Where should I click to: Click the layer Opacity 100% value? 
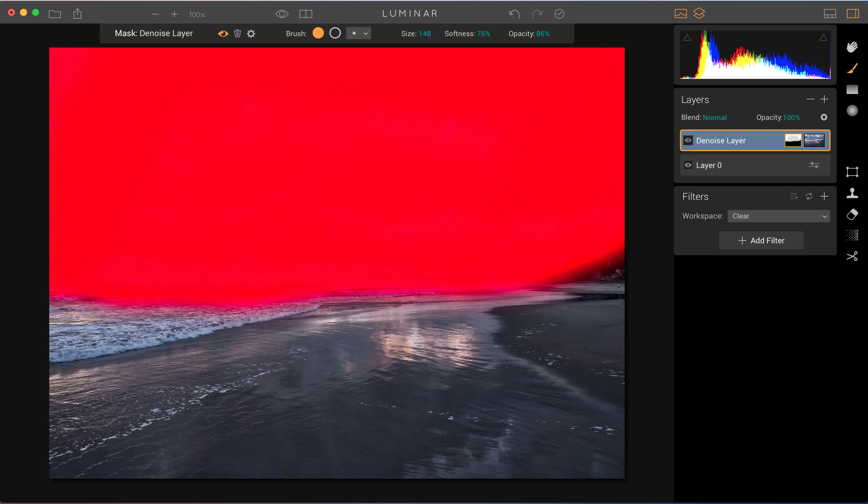tap(792, 118)
